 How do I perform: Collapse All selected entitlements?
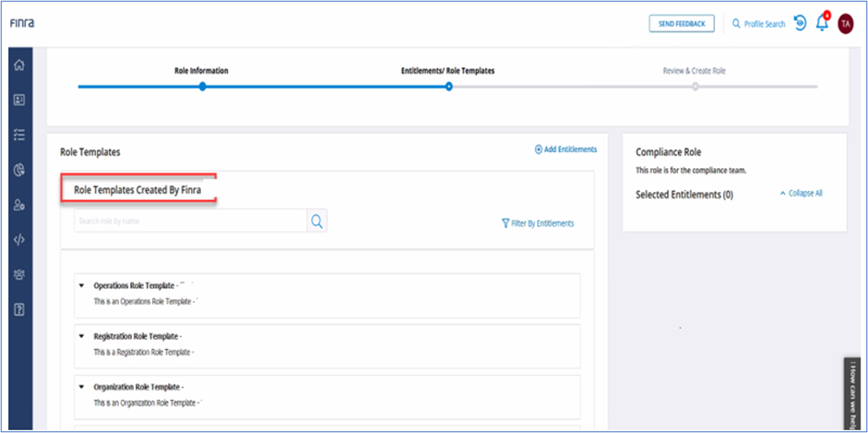coord(801,194)
